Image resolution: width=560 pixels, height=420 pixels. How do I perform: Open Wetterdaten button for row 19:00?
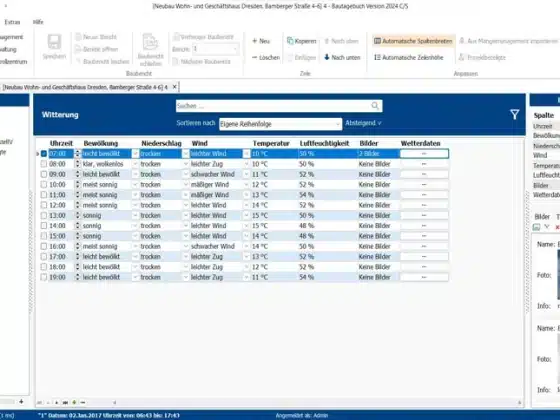point(424,277)
